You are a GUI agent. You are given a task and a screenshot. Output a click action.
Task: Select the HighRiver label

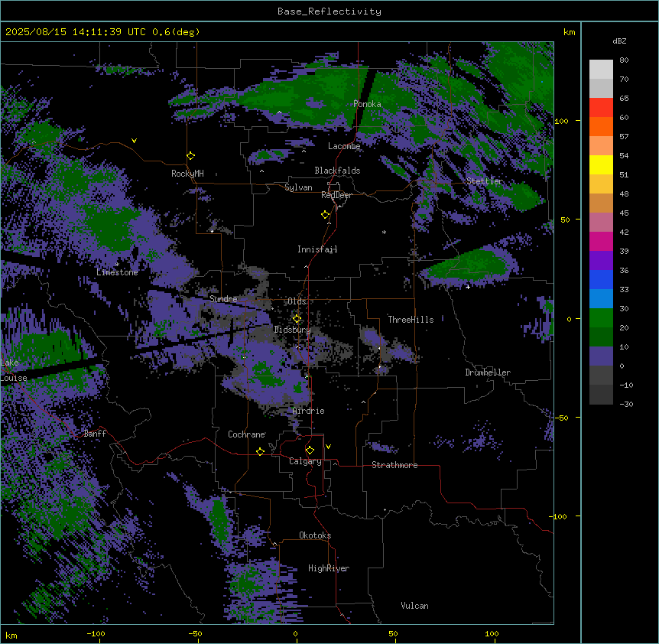tap(329, 568)
